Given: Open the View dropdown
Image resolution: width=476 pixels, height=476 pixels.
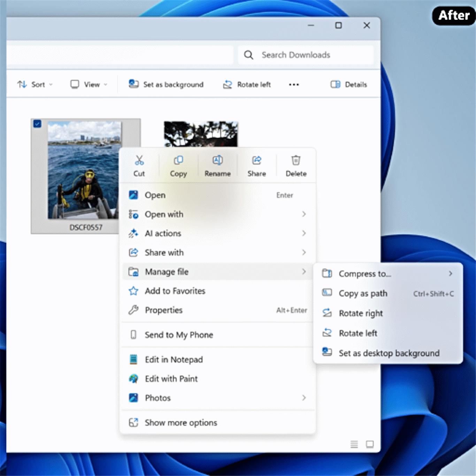Looking at the screenshot, I should pos(89,84).
